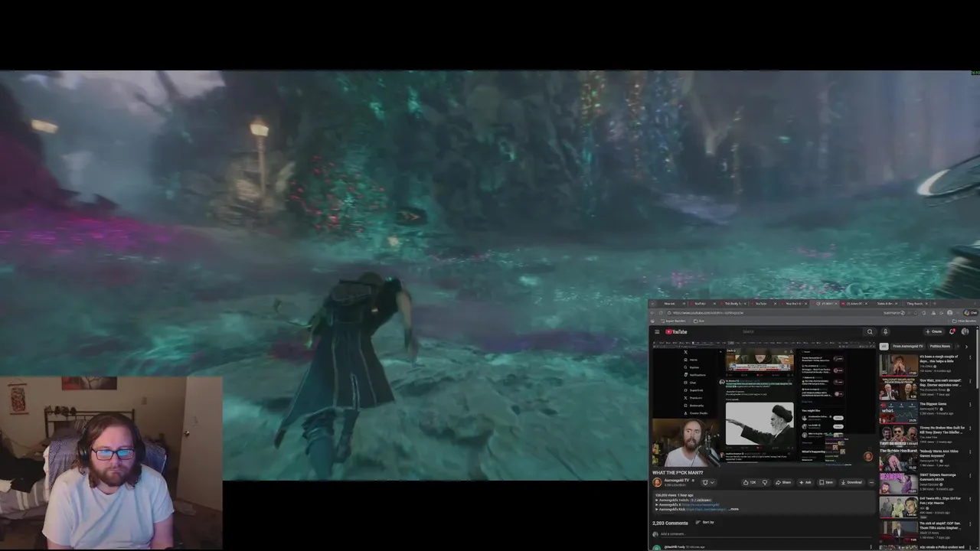Open 'Nobody Wants AAA Video Games Anymore' video
This screenshot has height=551, width=980.
898,459
